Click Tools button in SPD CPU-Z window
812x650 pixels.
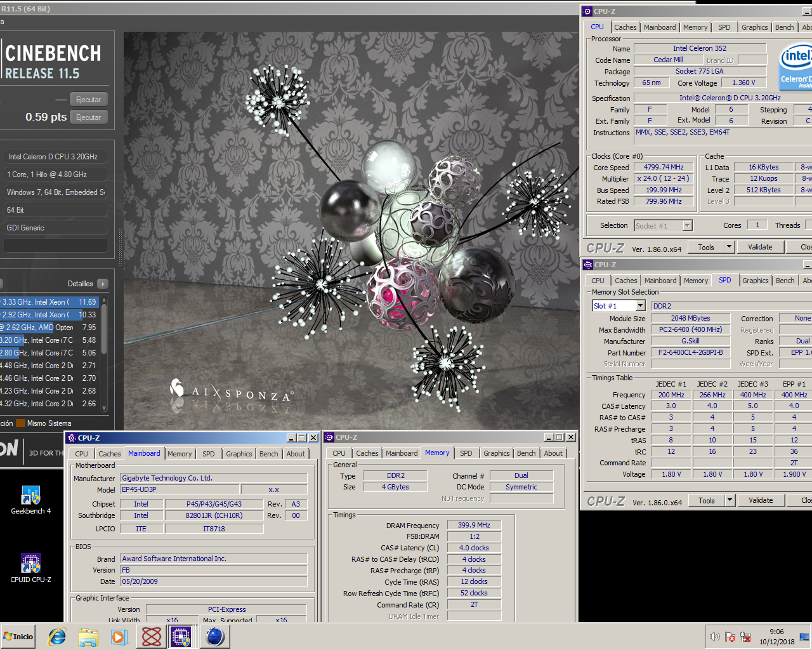pos(707,500)
